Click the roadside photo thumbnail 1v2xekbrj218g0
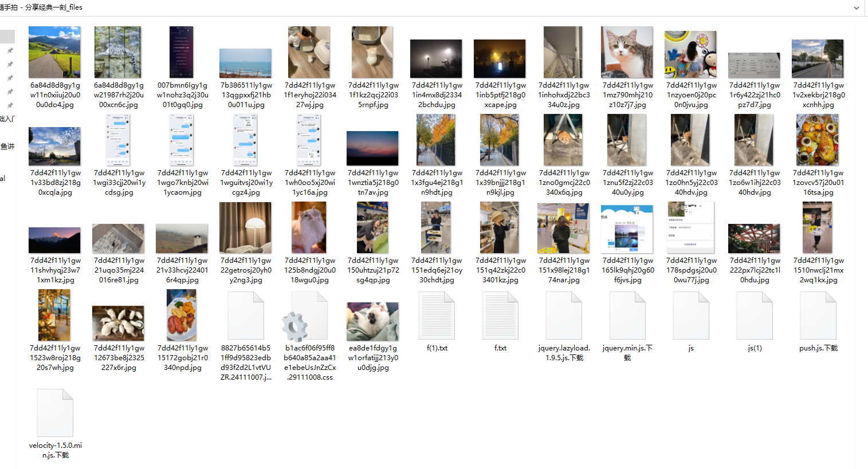Image resolution: width=868 pixels, height=469 pixels. click(x=818, y=58)
